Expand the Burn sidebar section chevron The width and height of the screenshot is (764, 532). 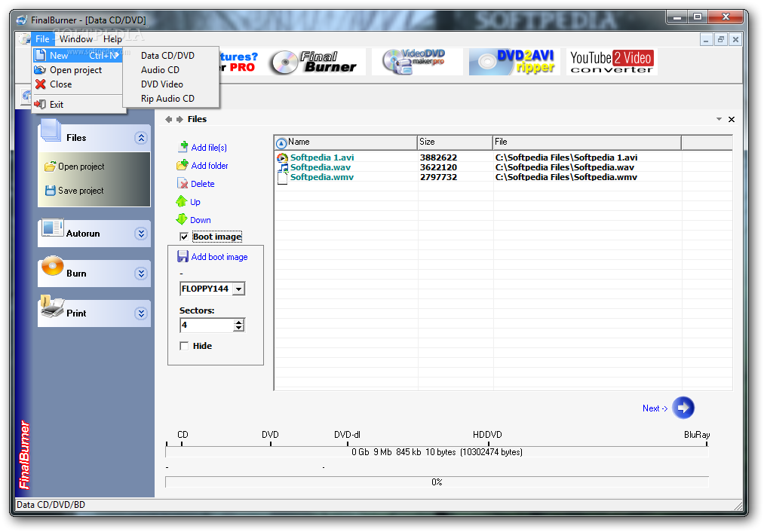pyautogui.click(x=141, y=274)
